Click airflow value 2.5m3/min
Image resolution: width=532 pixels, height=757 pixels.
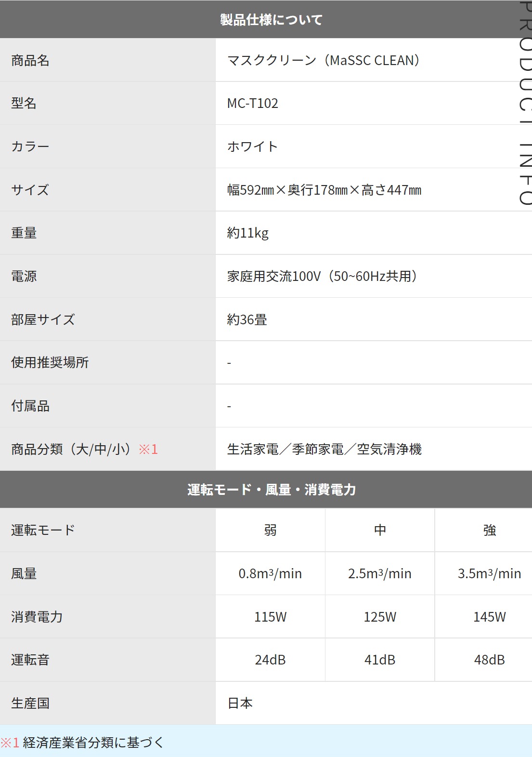click(380, 574)
